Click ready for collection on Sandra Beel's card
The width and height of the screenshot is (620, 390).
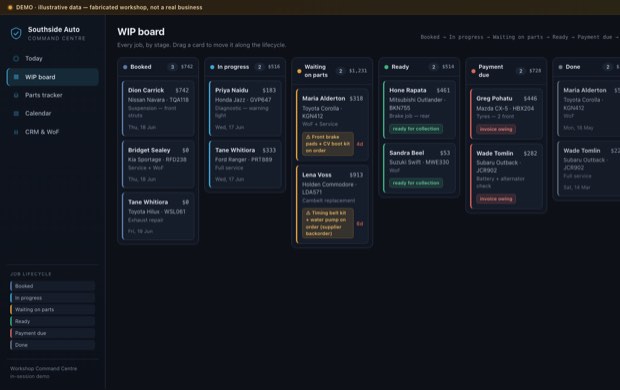point(416,183)
